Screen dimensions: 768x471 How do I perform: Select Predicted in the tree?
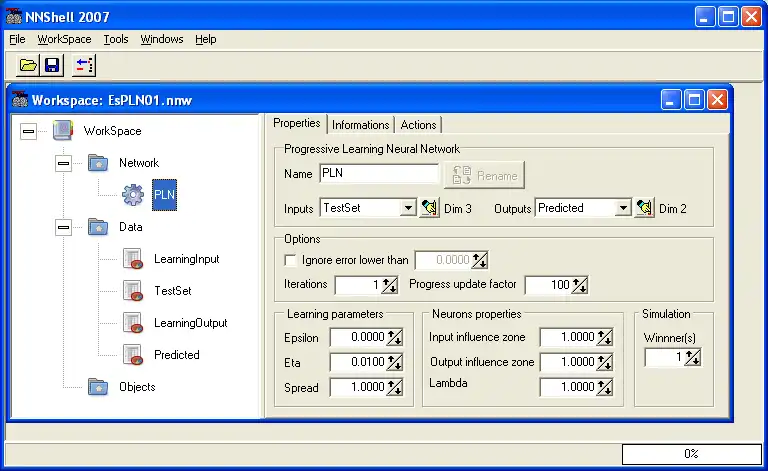[177, 355]
